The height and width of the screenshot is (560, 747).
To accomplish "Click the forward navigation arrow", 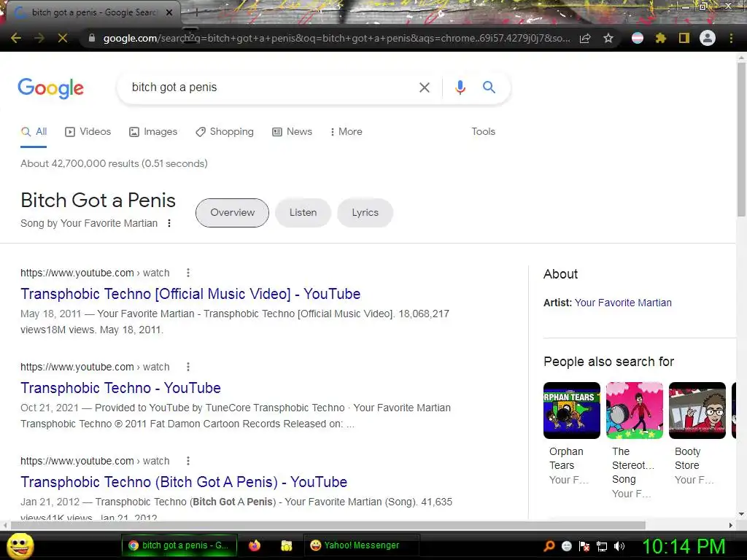I will pyautogui.click(x=39, y=38).
